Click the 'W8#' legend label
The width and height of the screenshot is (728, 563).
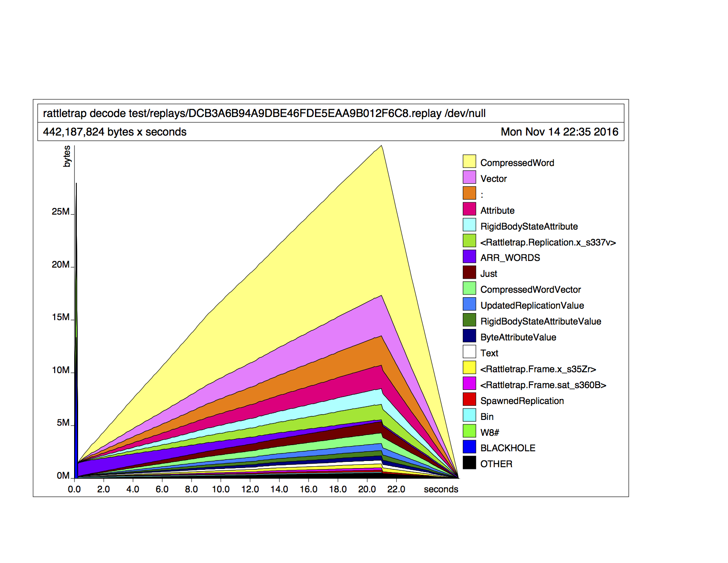[490, 433]
